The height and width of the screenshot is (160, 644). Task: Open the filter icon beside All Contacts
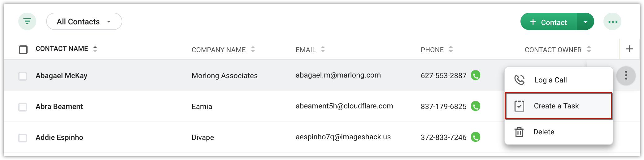27,21
